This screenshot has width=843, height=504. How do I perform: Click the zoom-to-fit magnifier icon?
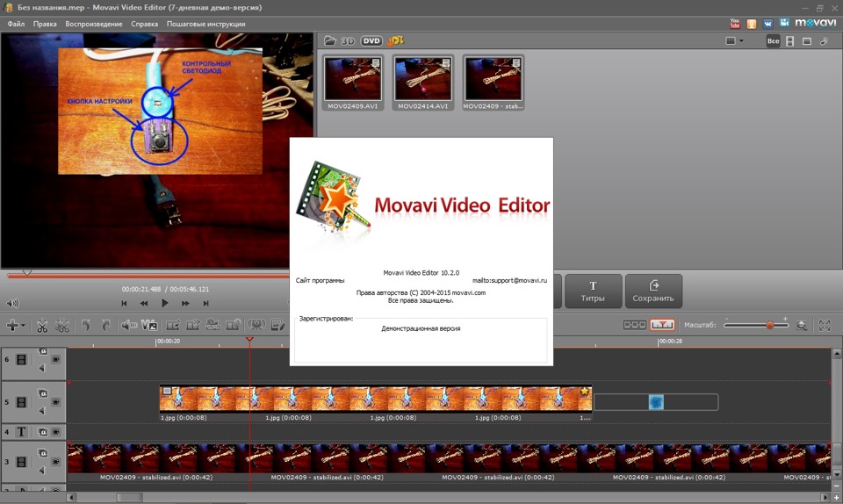click(802, 325)
